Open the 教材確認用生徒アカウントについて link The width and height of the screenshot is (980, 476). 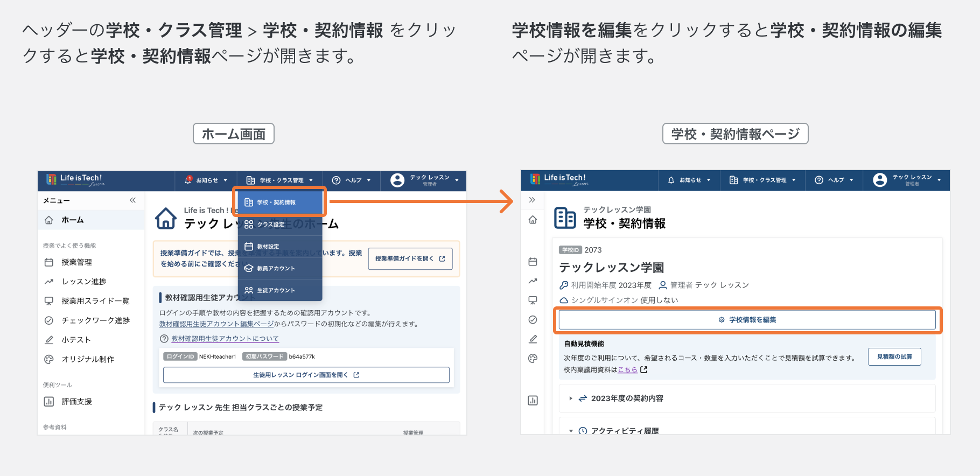[x=225, y=339]
